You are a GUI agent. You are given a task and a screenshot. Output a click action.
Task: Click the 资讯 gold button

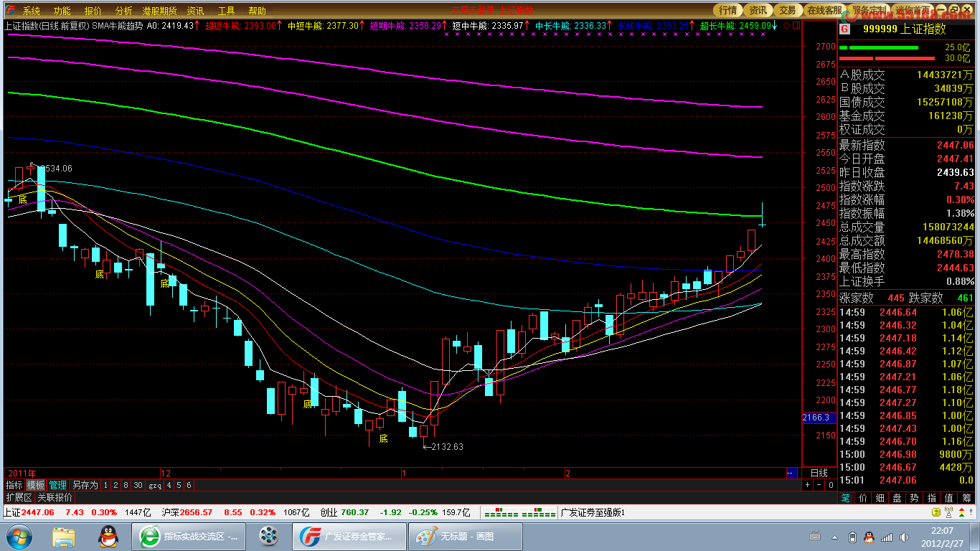[758, 10]
